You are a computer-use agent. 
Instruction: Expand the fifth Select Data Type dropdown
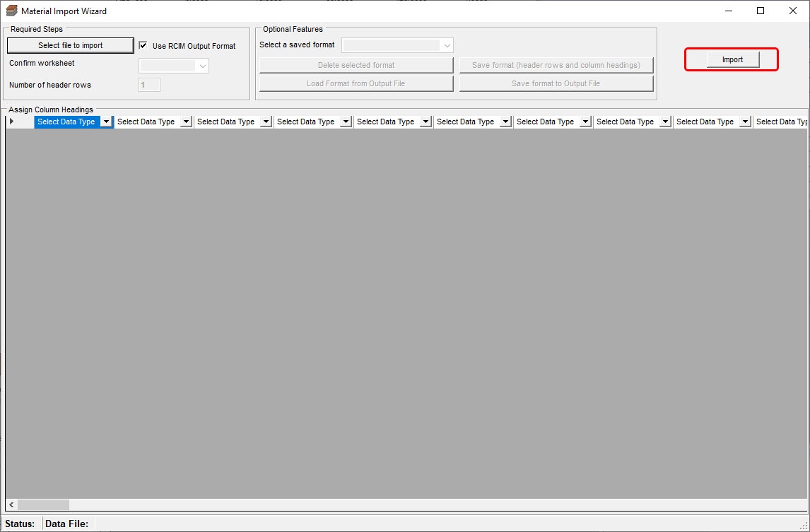[x=425, y=121]
